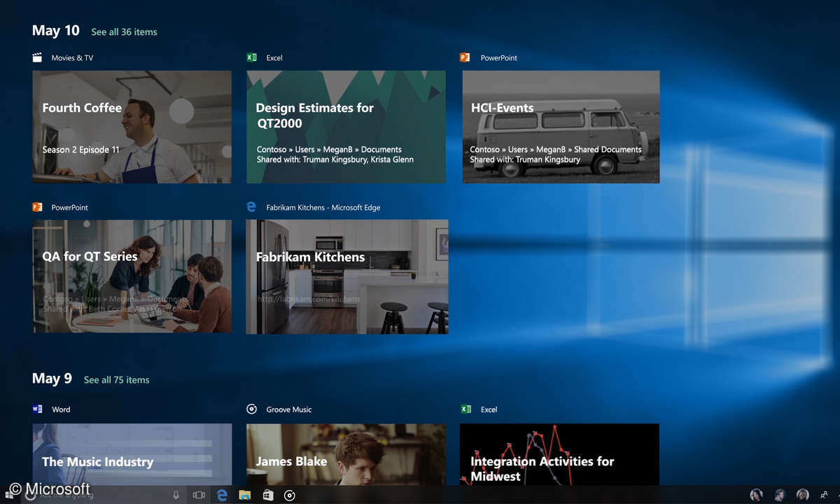Click Excel icon above Integration Activities card
The image size is (840, 504).
pyautogui.click(x=465, y=409)
